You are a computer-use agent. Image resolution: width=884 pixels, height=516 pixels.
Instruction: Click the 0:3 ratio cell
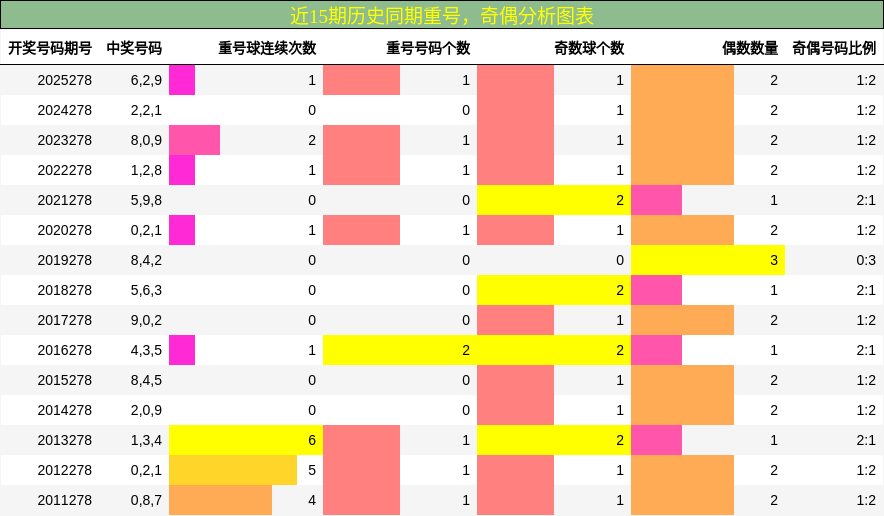pyautogui.click(x=865, y=260)
